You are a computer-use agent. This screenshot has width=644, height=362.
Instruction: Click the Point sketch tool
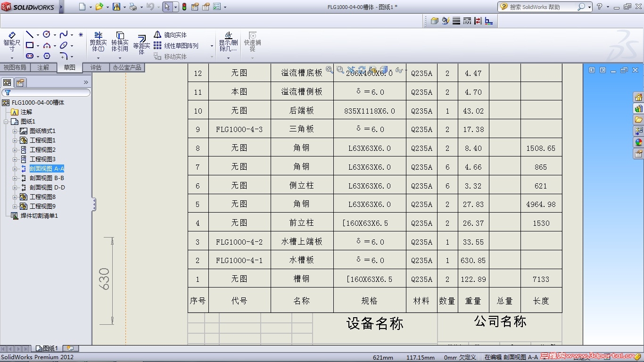pos(81,34)
